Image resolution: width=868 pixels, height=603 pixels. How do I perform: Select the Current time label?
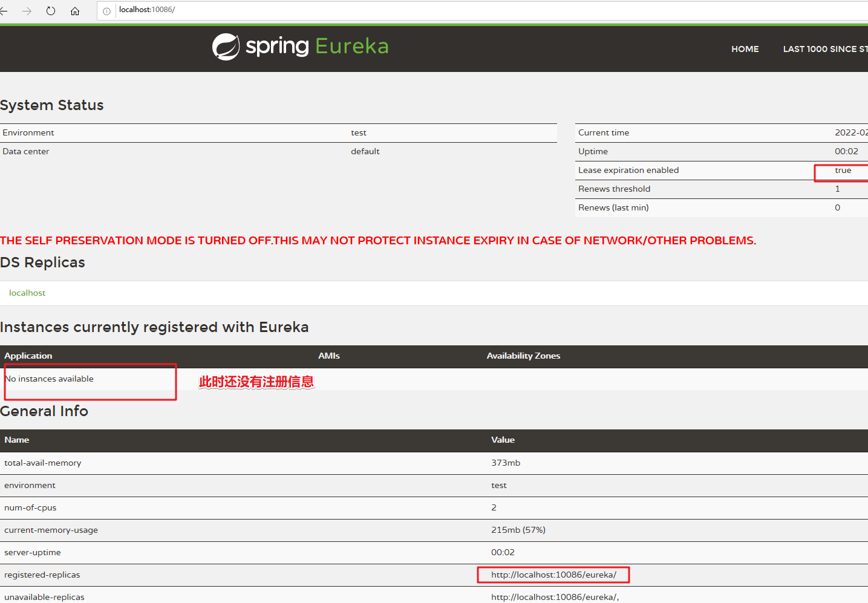[604, 132]
